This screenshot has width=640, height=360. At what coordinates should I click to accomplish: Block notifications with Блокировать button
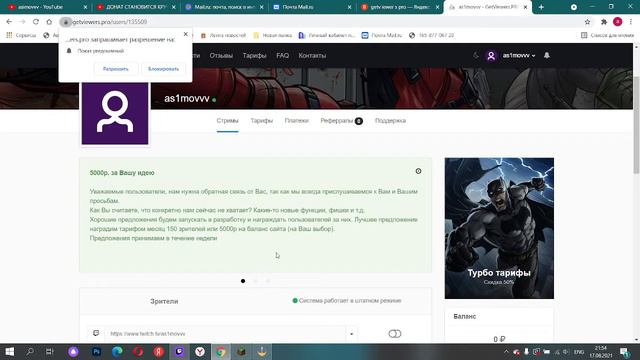click(163, 69)
